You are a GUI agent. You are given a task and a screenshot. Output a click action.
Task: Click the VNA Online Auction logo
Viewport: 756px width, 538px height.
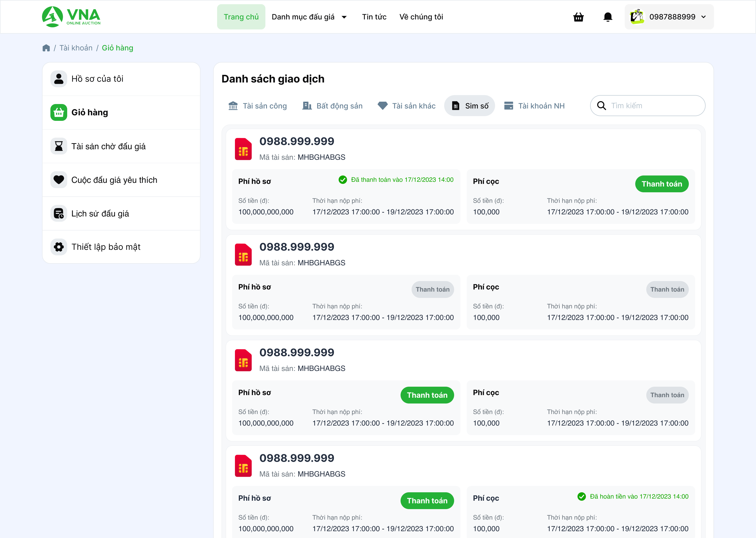[x=71, y=17]
